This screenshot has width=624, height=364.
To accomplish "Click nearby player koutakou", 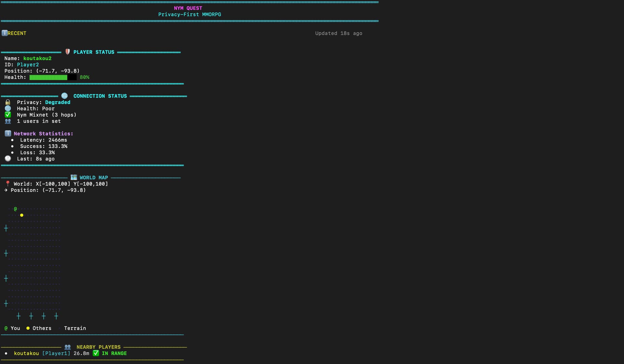I will (x=26, y=353).
